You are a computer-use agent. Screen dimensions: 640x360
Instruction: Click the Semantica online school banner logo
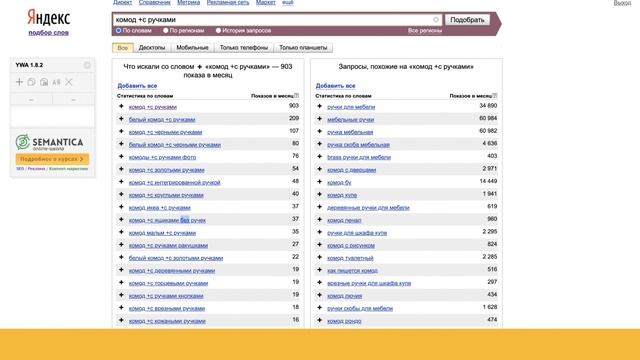49,142
